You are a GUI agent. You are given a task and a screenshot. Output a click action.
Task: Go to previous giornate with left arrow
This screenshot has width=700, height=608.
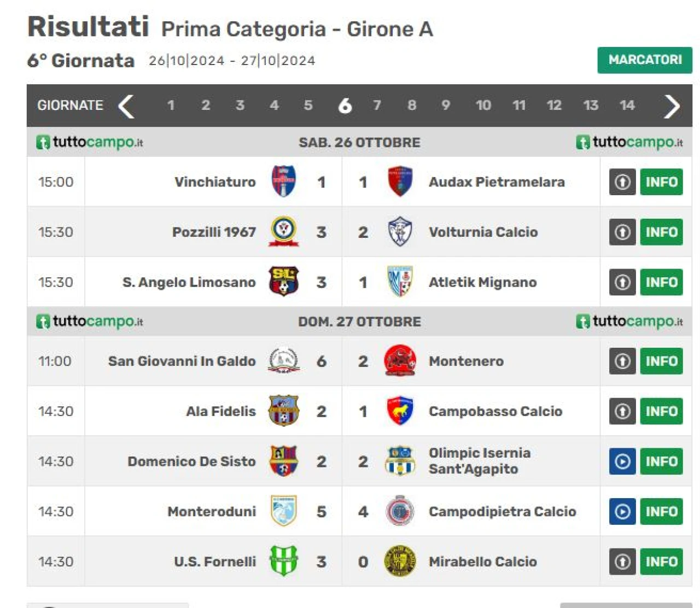click(x=126, y=106)
